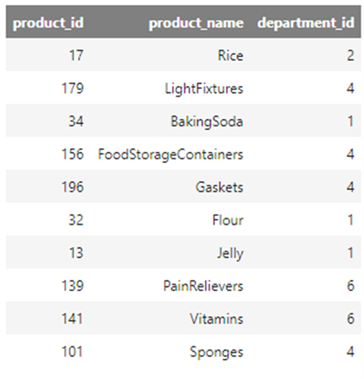Select the LightFixtures cell
The width and height of the screenshot is (364, 379).
(x=204, y=89)
